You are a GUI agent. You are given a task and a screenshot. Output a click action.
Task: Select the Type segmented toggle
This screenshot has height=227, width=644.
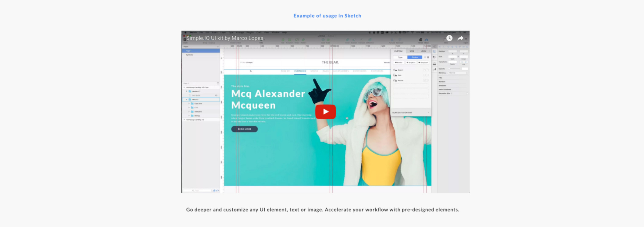(400, 57)
